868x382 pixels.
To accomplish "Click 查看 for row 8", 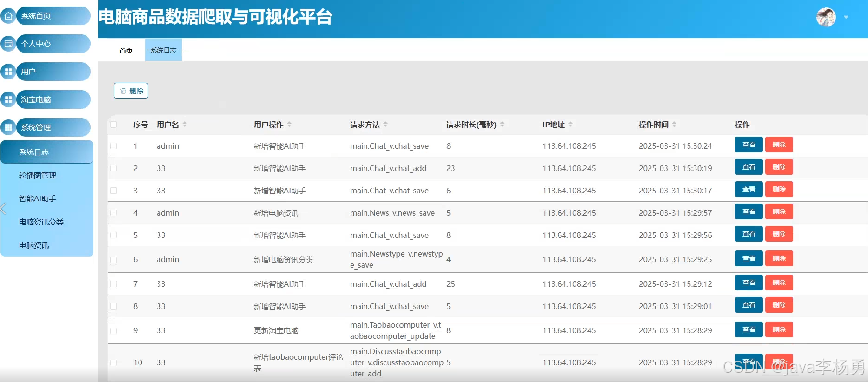I will pos(749,305).
